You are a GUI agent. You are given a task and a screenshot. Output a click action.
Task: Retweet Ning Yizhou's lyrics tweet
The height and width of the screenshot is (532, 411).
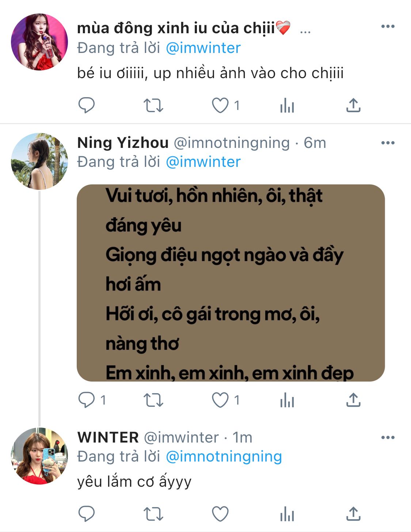pyautogui.click(x=153, y=400)
